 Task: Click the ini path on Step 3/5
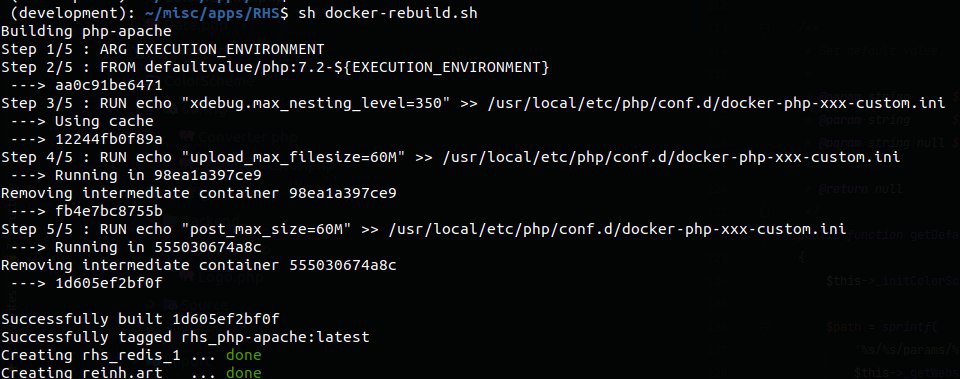tap(716, 103)
